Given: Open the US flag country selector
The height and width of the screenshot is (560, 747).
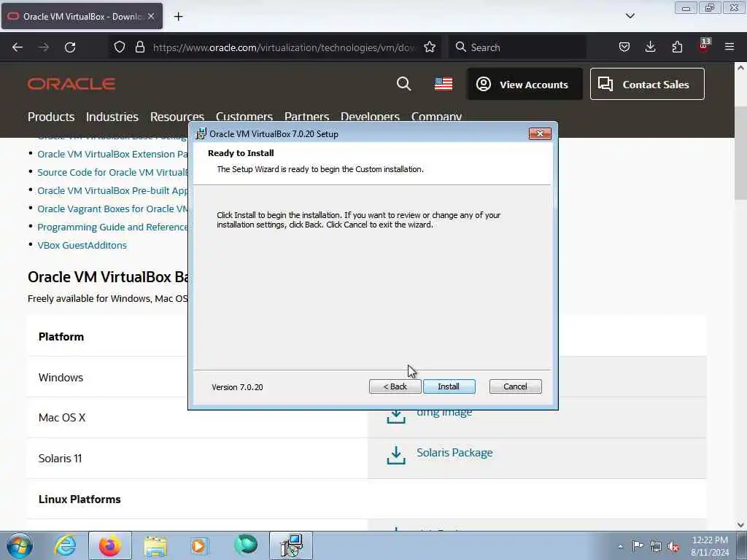Looking at the screenshot, I should [x=444, y=84].
